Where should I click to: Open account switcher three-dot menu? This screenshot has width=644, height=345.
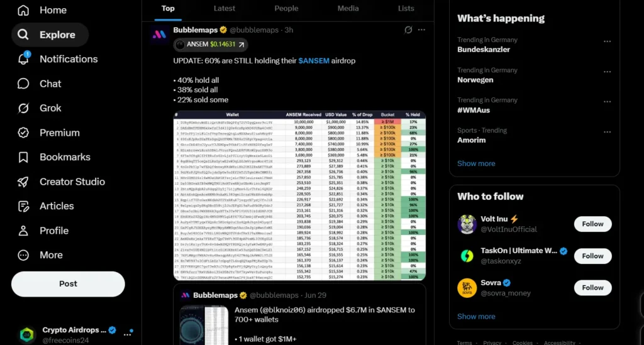128,334
